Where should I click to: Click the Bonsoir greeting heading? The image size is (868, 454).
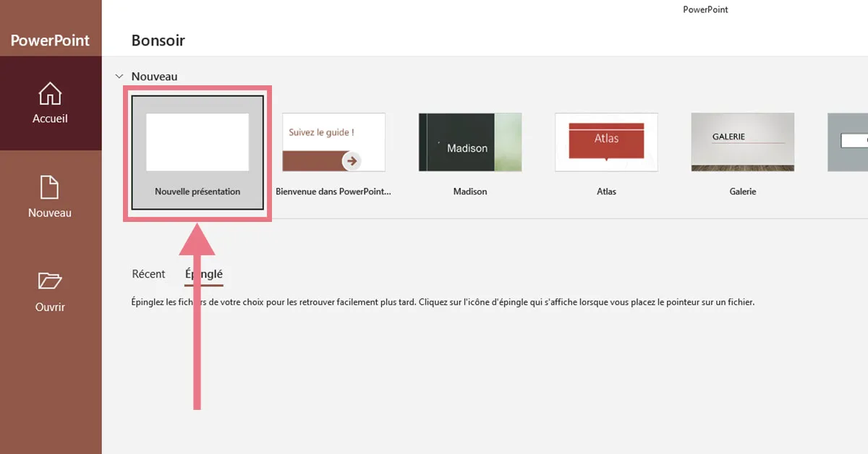tap(158, 40)
